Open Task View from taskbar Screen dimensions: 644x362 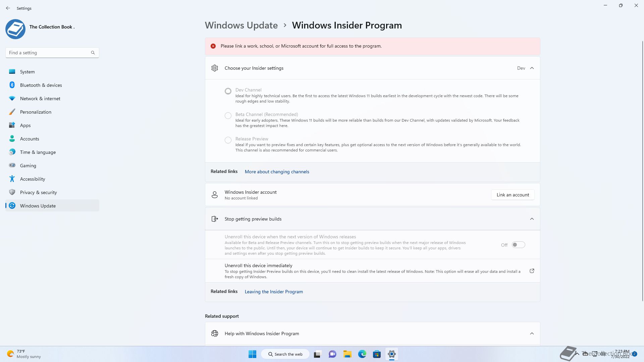coord(317,354)
